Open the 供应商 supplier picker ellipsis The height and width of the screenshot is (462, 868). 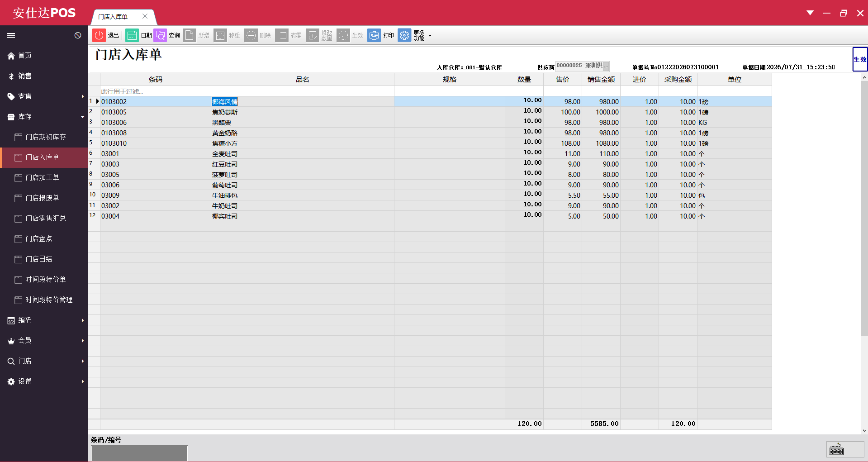(606, 67)
